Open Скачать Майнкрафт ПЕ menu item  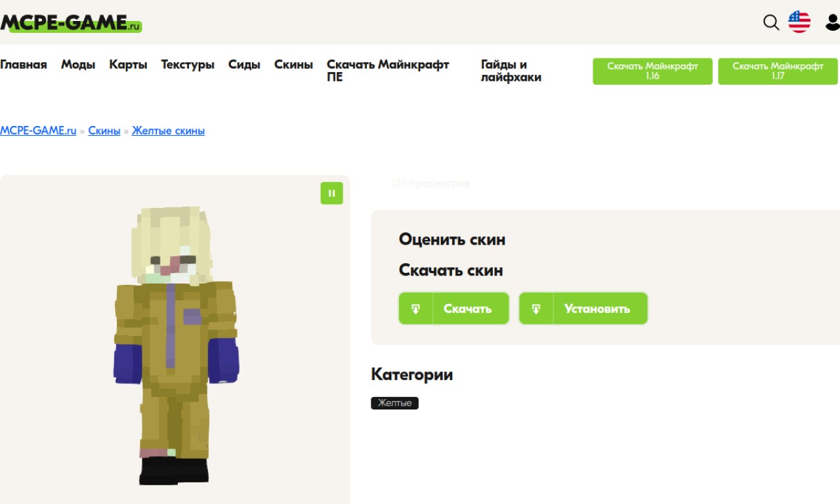tap(388, 71)
